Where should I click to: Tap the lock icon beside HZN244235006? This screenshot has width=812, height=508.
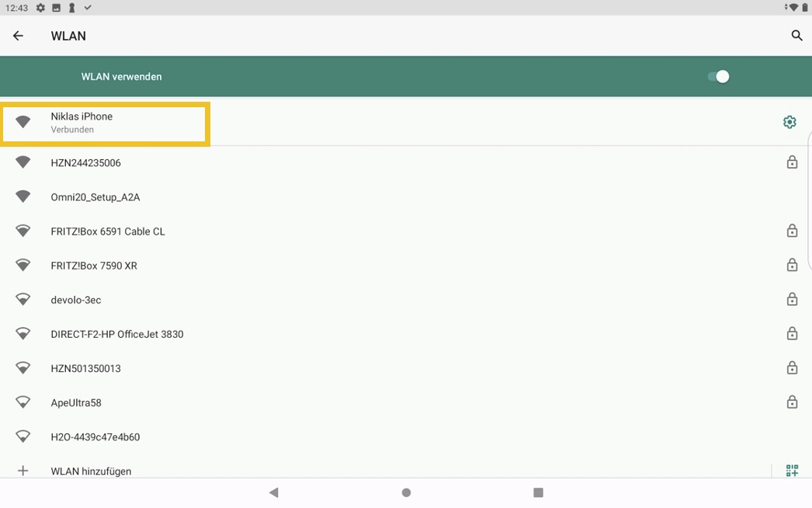coord(792,162)
